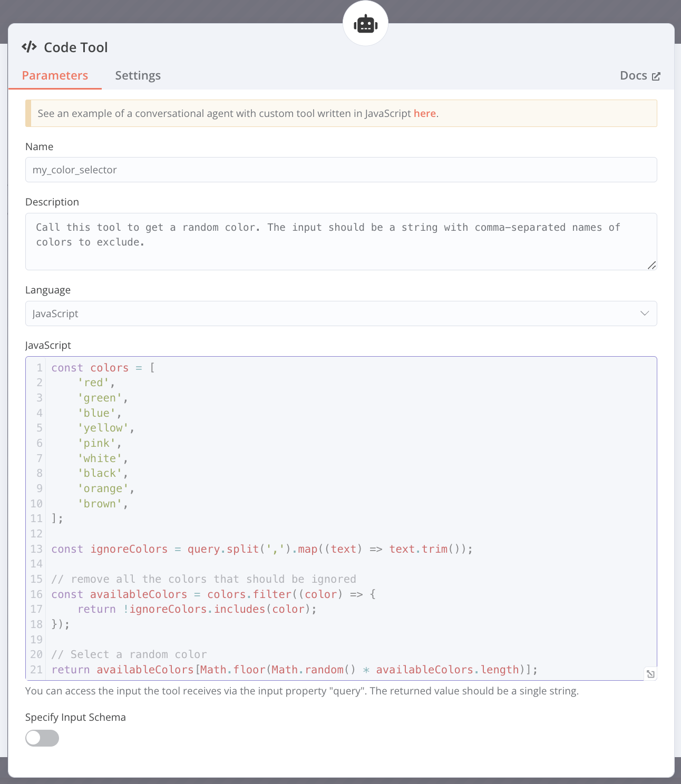Click line number 12 in code gutter

coord(36,534)
